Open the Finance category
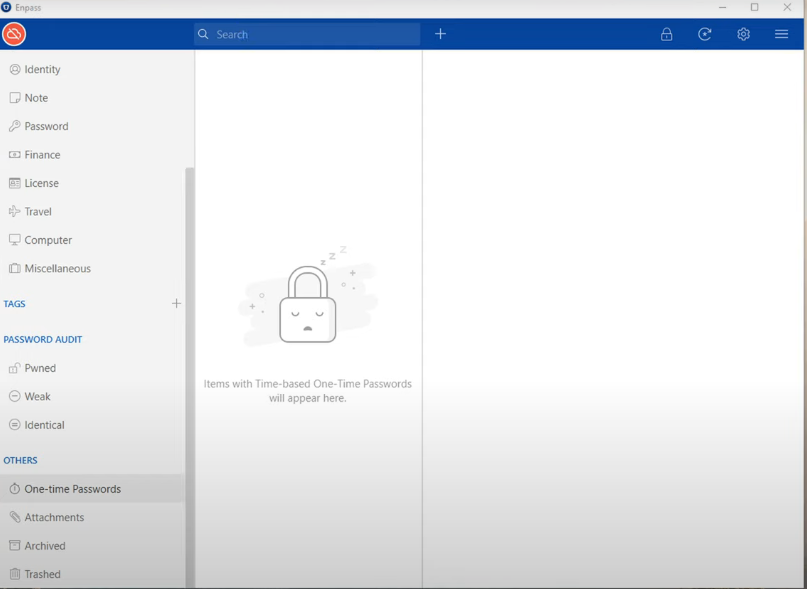Screen dimensions: 807x589 coord(42,154)
